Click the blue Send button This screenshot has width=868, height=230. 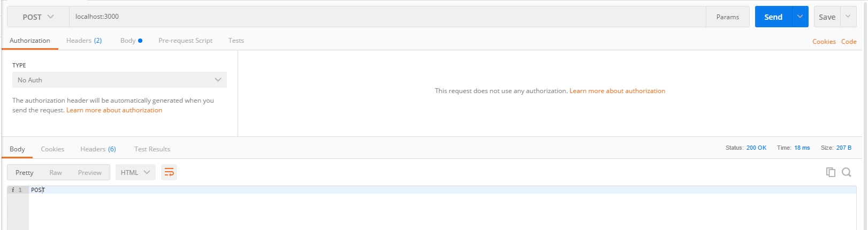click(x=773, y=17)
